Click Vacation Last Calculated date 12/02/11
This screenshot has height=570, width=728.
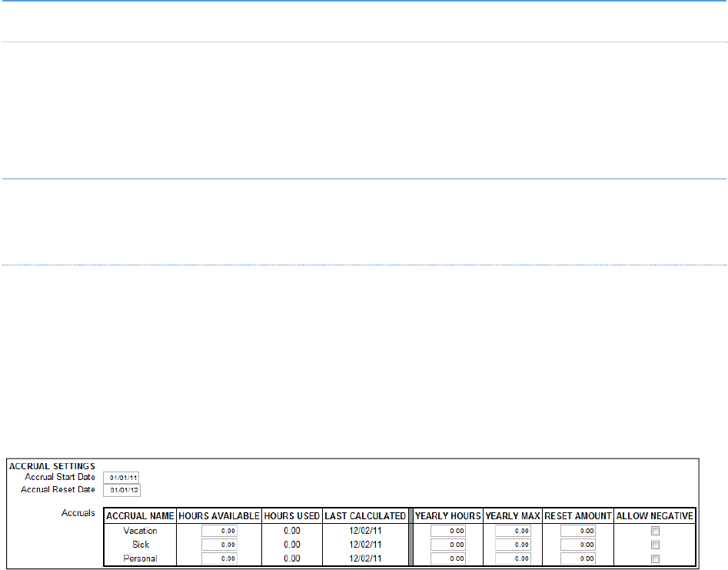pyautogui.click(x=365, y=531)
